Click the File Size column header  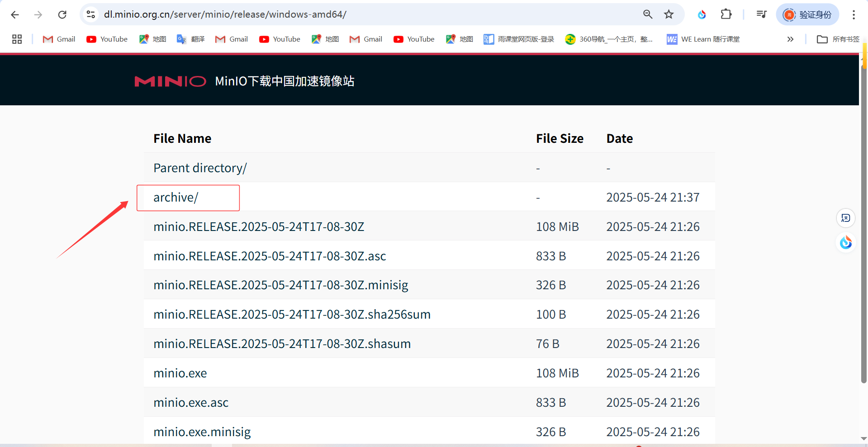click(560, 139)
